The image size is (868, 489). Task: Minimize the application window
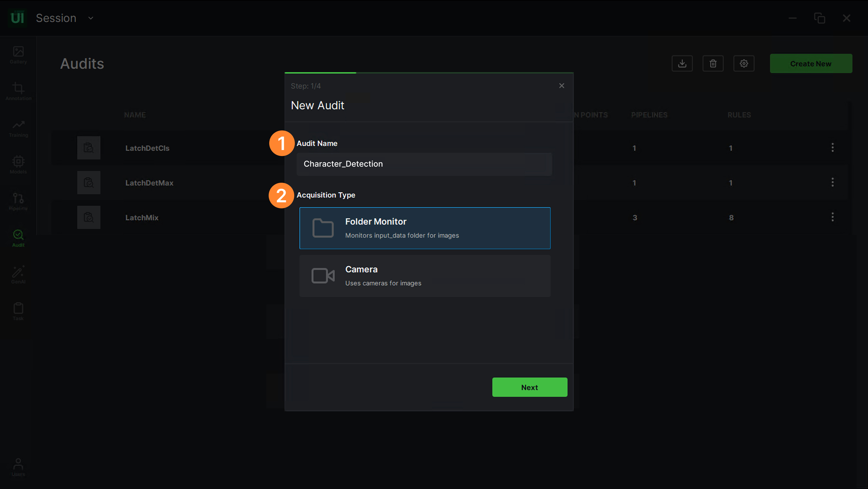tap(793, 18)
